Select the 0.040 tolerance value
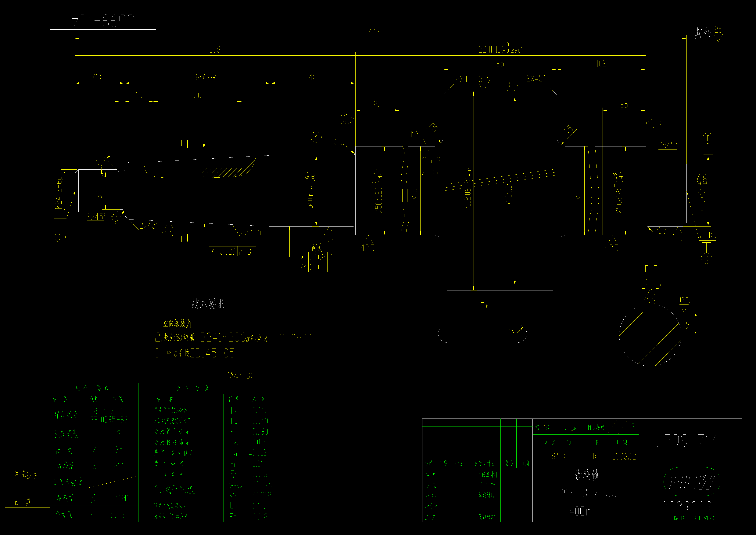 tap(260, 421)
